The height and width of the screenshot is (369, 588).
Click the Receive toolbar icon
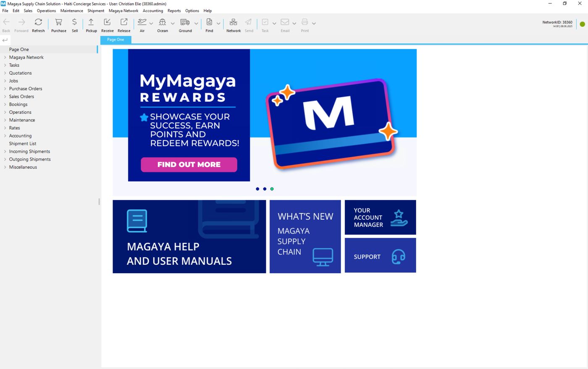(107, 22)
